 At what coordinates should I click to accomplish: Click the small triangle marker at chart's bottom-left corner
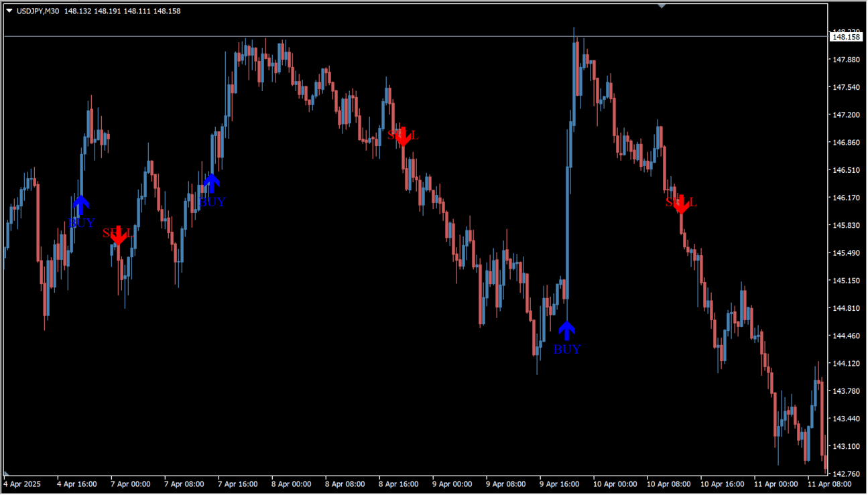tap(6, 473)
